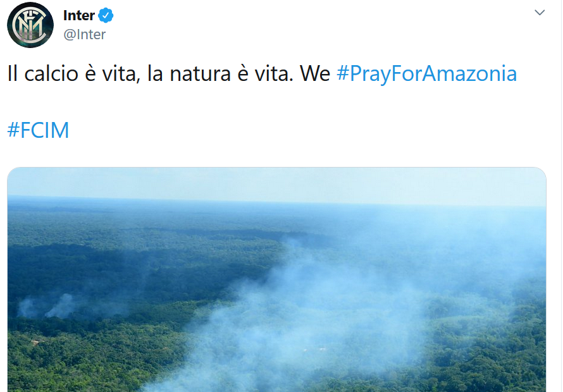Click the blue verified badge
Screen dimensions: 563x392
[x=106, y=15]
